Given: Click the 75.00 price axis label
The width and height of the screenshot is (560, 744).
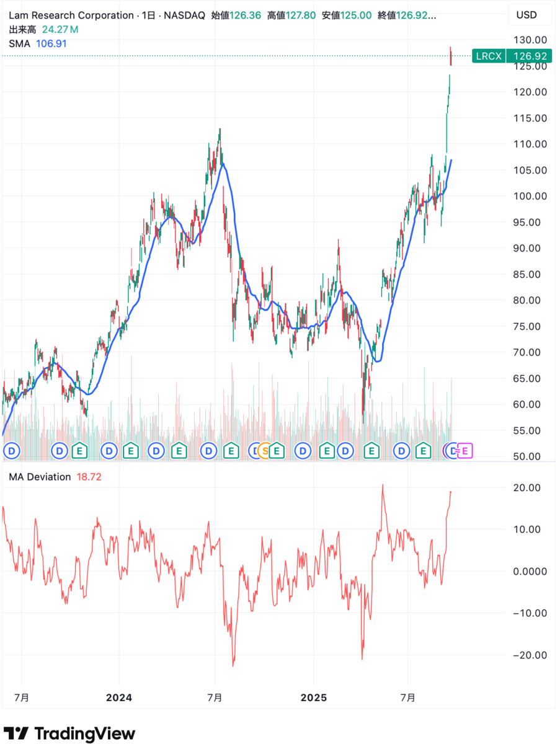Looking at the screenshot, I should [526, 326].
